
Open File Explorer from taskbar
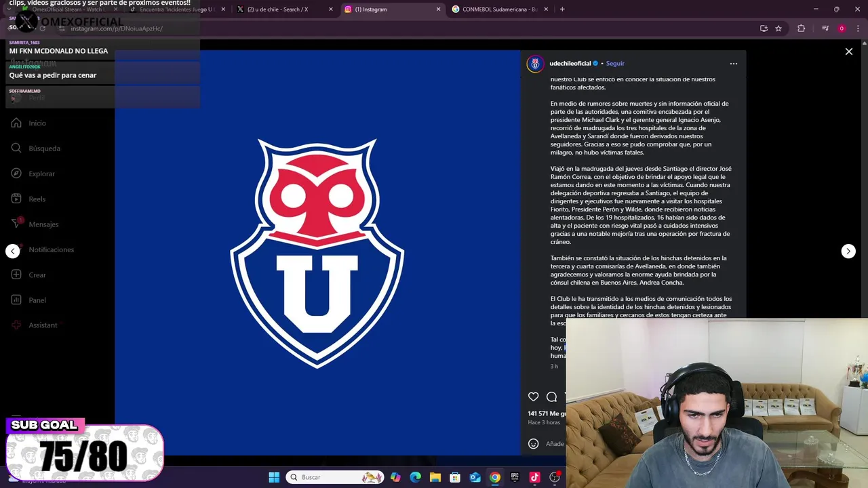(x=435, y=477)
